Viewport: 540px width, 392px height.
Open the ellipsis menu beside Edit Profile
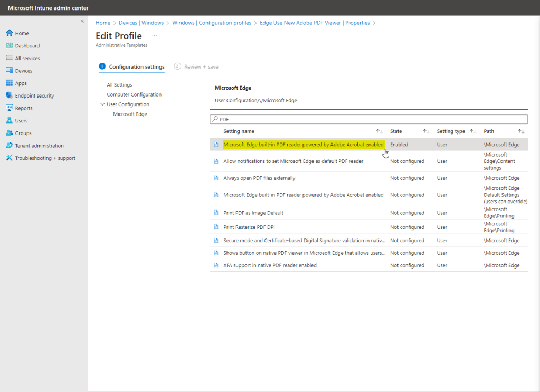coord(154,36)
